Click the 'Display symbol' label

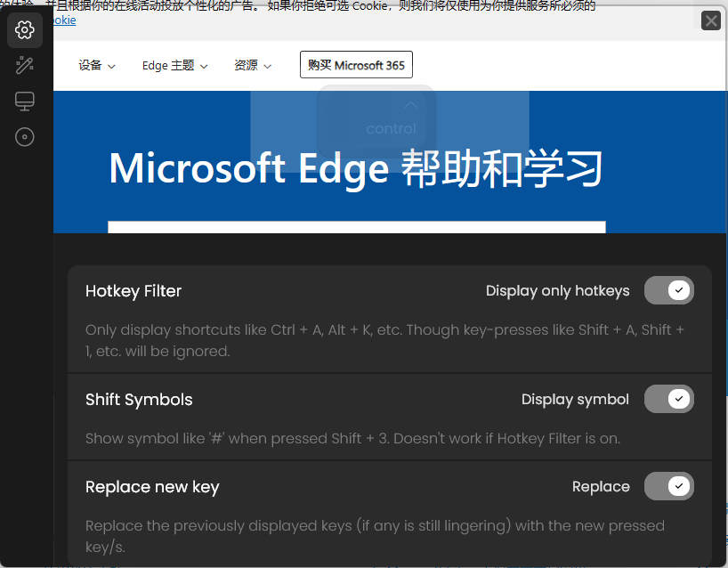click(x=575, y=400)
